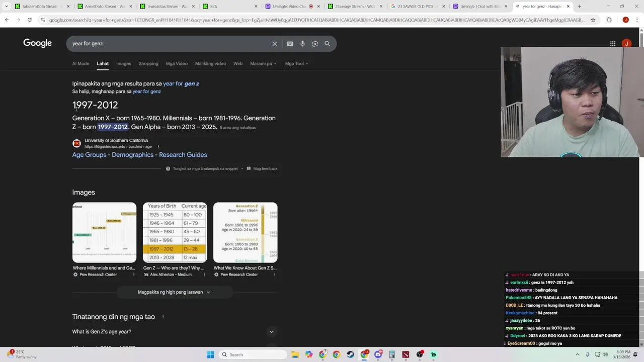Expand the Mga Tool dropdown
Screen dimensions: 644x362
(296, 64)
